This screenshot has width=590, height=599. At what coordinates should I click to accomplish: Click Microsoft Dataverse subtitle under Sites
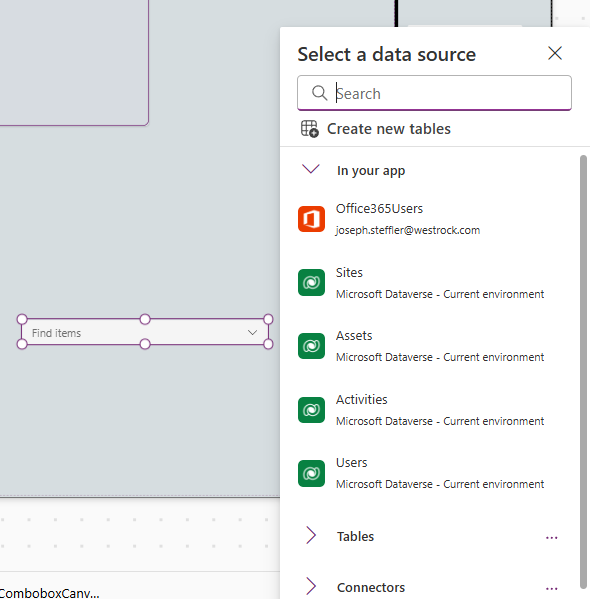pos(440,294)
